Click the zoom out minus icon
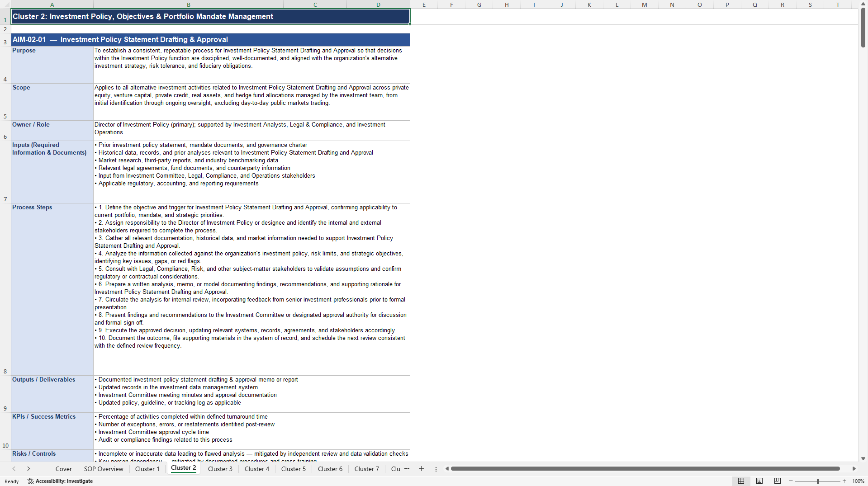This screenshot has height=486, width=868. (x=791, y=481)
